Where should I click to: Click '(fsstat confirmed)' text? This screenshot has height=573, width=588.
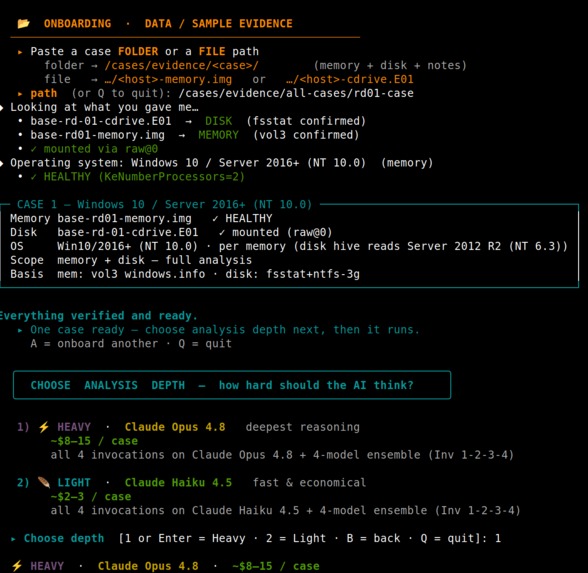[x=306, y=121]
